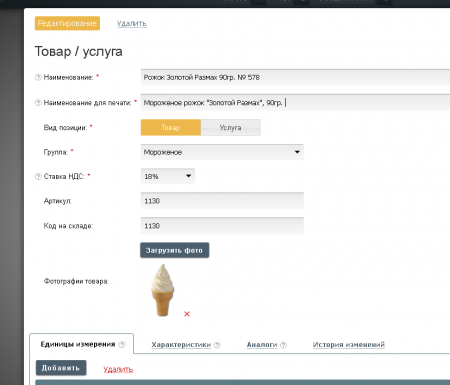Click help icon beside Наименование label
Image resolution: width=450 pixels, height=385 pixels.
tap(38, 77)
